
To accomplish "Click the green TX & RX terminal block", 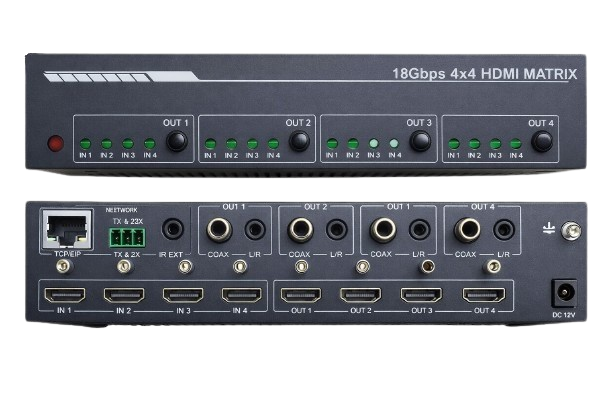I will (x=126, y=238).
